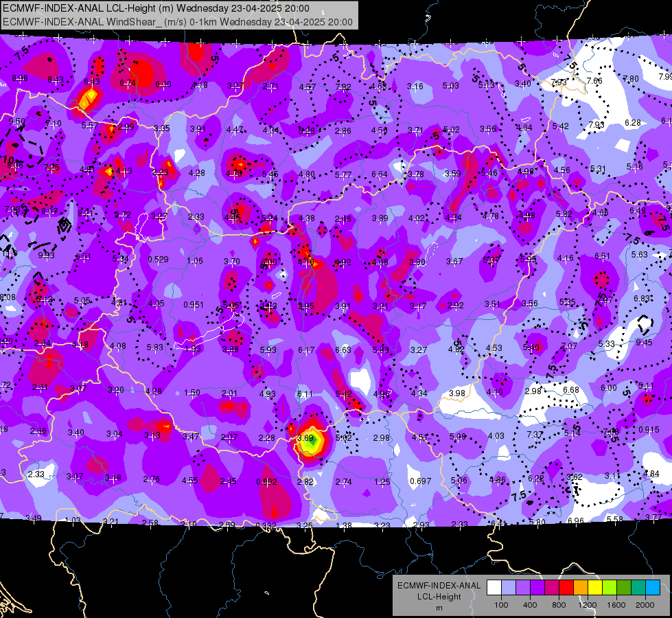Click the wind shear value 6.28

[633, 123]
